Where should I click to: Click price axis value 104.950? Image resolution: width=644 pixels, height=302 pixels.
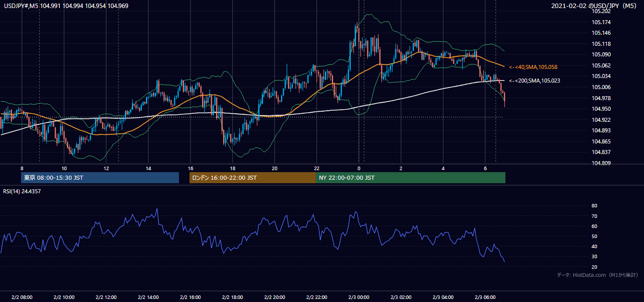[602, 109]
